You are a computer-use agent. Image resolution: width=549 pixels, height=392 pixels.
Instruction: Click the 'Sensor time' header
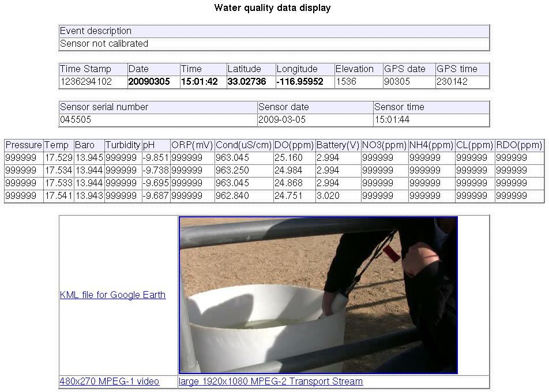coord(431,107)
